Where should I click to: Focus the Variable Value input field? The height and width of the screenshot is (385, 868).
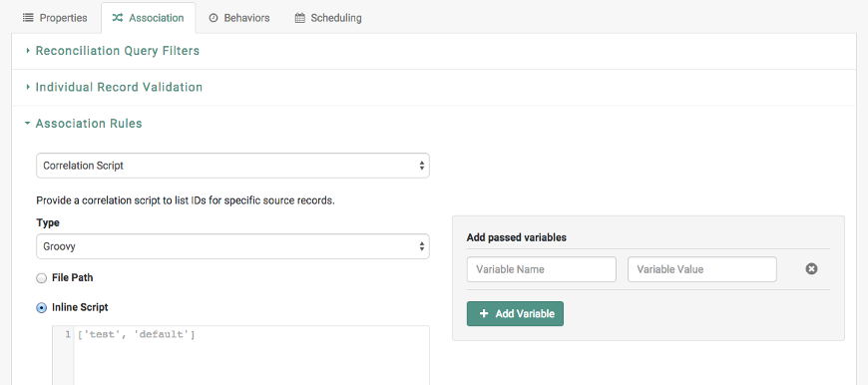coord(702,269)
